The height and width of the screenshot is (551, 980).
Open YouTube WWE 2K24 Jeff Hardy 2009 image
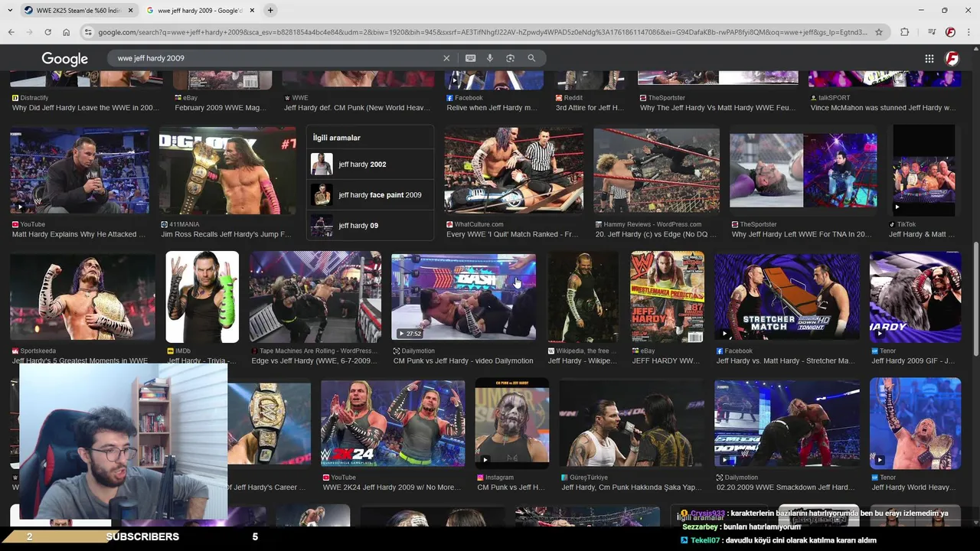point(393,423)
